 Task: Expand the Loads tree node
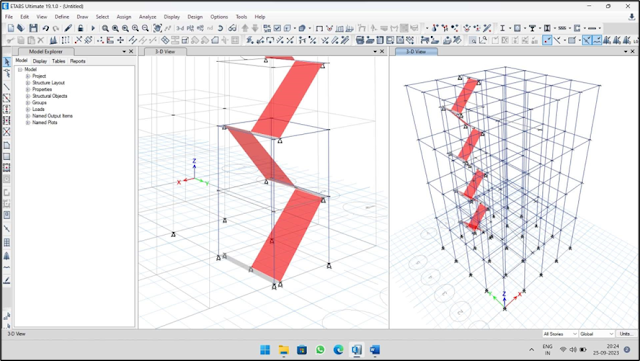tap(28, 109)
